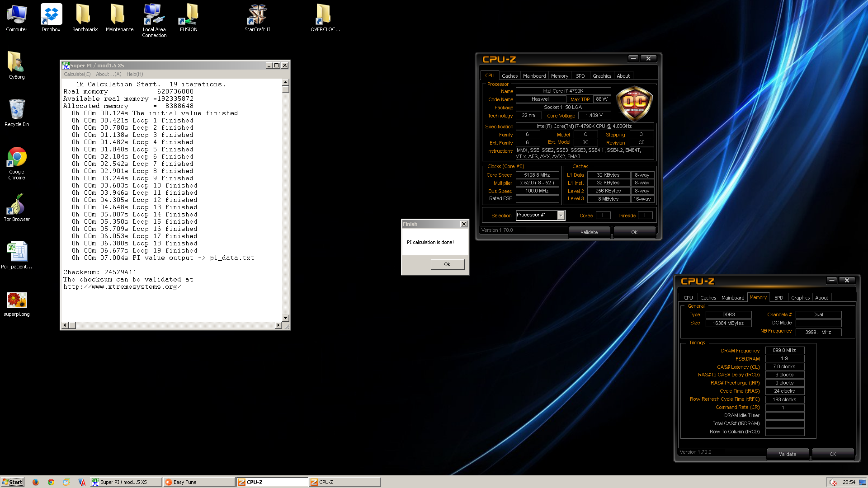The height and width of the screenshot is (488, 868).
Task: Switch to About tab in top CPU-Z
Action: click(623, 76)
